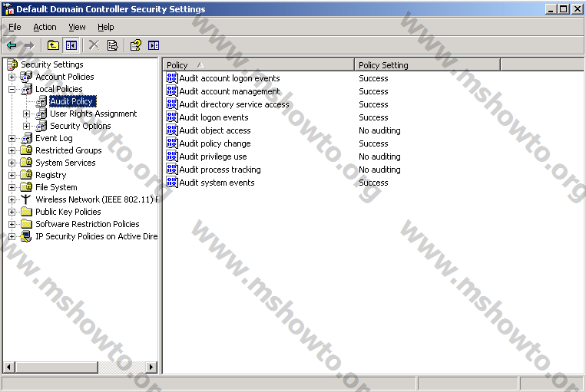Image resolution: width=586 pixels, height=392 pixels.
Task: Toggle Show/Hide Console Tree toolbar button
Action: point(71,45)
